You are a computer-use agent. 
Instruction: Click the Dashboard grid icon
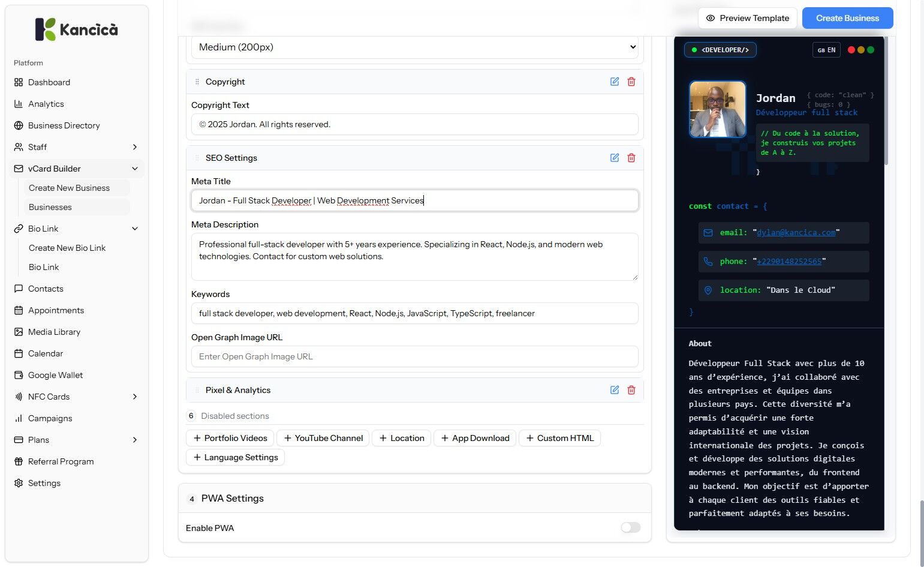pyautogui.click(x=19, y=82)
